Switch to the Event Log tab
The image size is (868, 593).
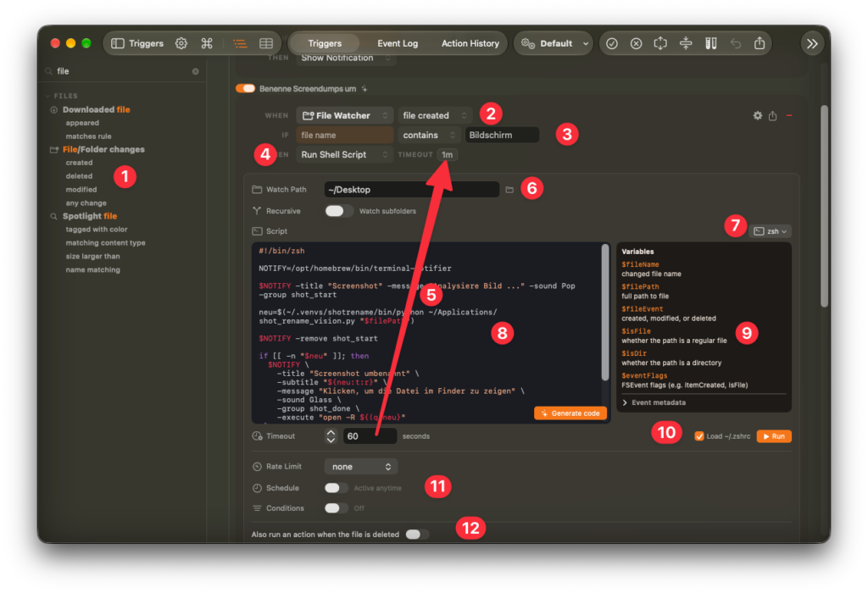(398, 43)
